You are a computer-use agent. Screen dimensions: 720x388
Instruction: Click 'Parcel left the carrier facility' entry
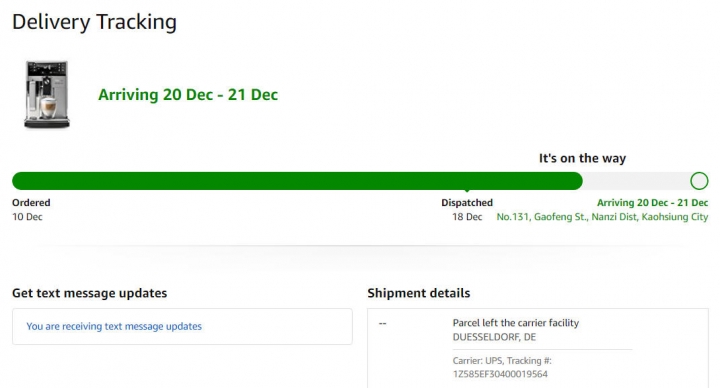[x=516, y=323]
